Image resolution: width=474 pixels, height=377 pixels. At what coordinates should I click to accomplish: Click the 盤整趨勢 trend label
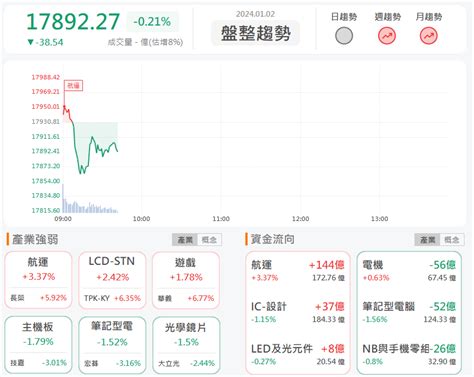click(x=256, y=33)
